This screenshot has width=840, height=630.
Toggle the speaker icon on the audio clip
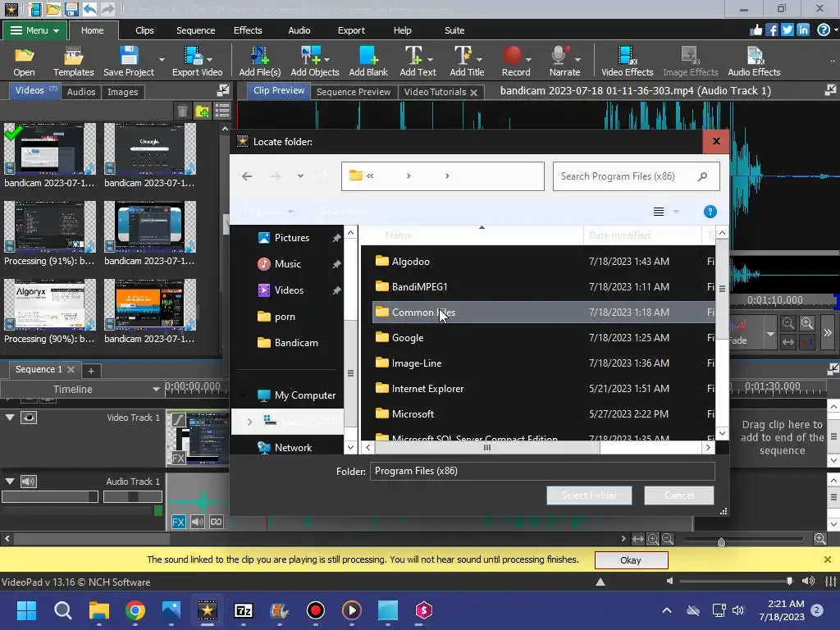coord(197,522)
